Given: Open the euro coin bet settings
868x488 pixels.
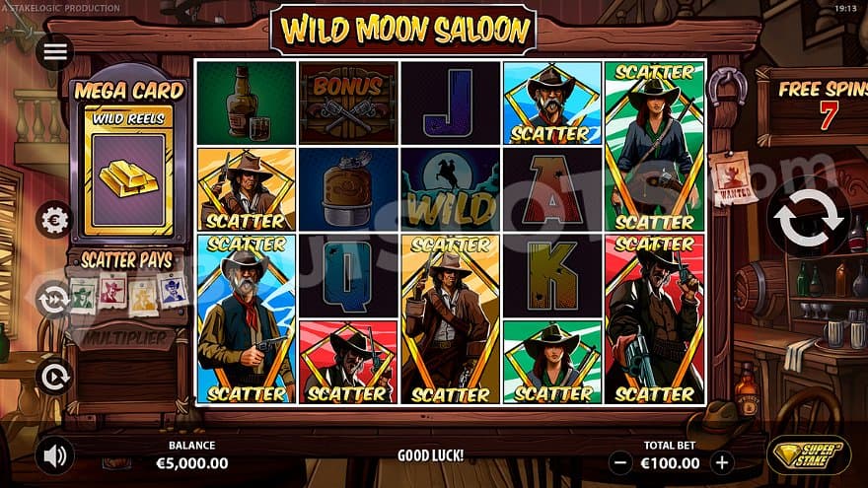Looking at the screenshot, I should tap(53, 220).
